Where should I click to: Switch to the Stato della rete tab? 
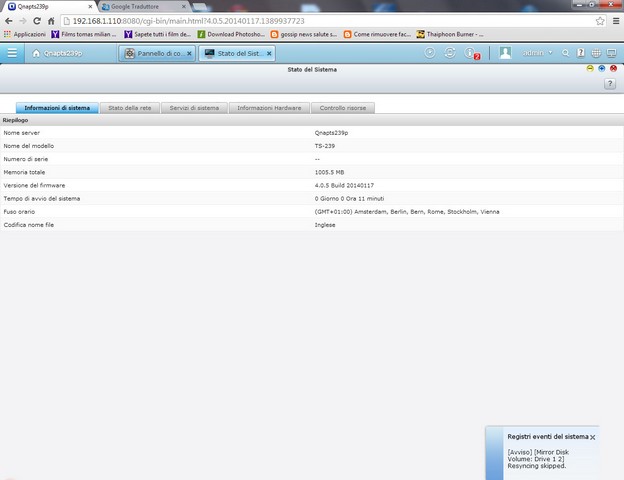pyautogui.click(x=130, y=107)
